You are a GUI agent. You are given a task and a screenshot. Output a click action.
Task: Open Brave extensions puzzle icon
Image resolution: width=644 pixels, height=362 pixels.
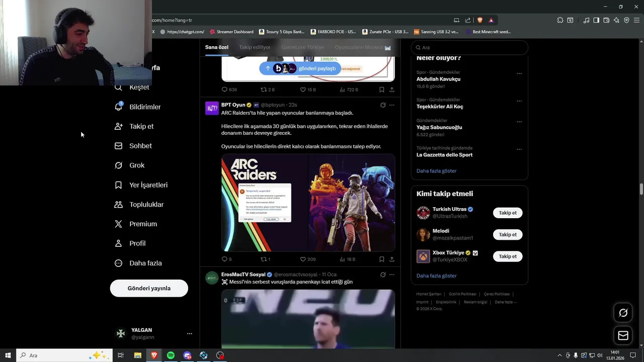tap(560, 20)
